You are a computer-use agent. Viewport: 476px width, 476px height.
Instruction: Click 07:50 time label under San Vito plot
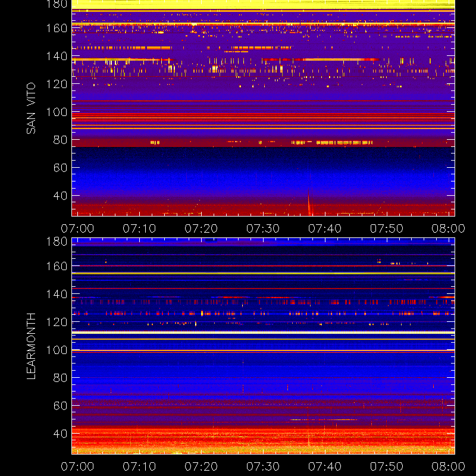387,228
